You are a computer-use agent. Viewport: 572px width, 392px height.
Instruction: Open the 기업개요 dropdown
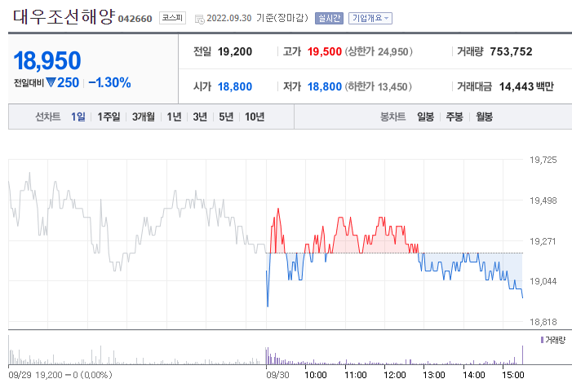(370, 18)
